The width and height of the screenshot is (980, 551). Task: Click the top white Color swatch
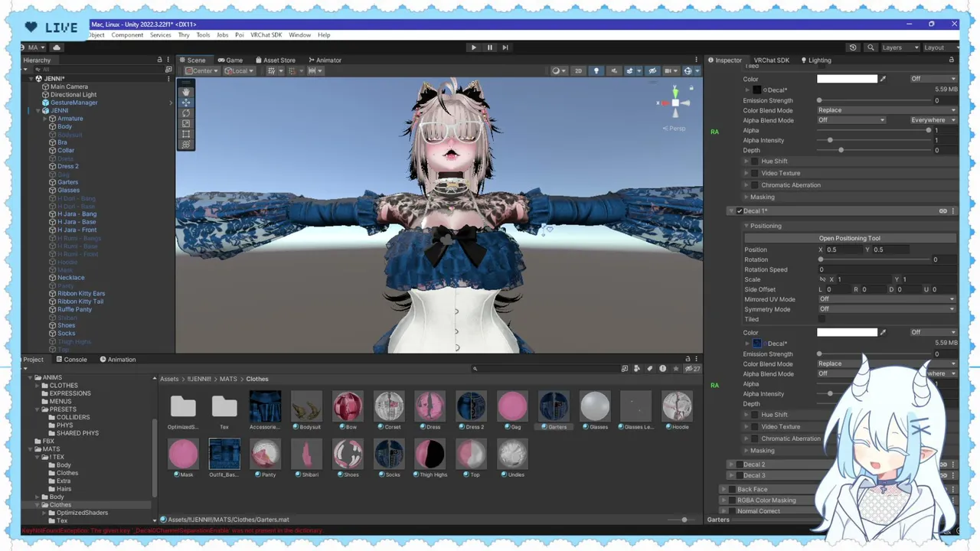pos(847,79)
